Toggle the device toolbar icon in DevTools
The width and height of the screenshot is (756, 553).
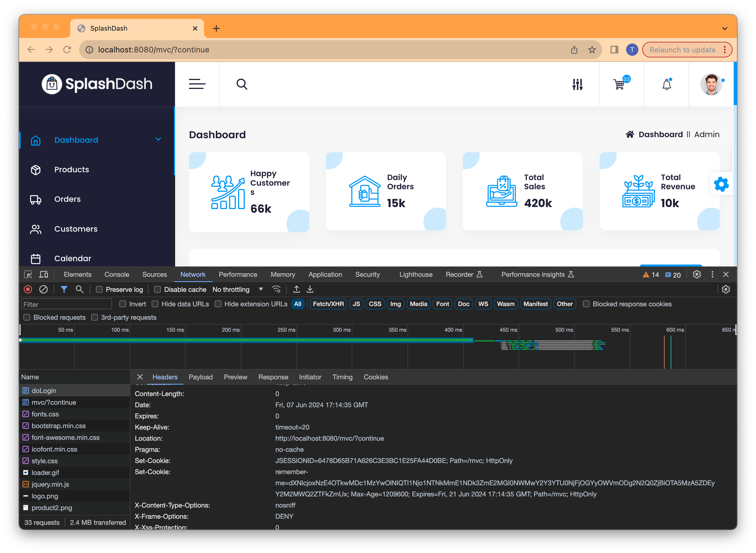[x=43, y=275]
